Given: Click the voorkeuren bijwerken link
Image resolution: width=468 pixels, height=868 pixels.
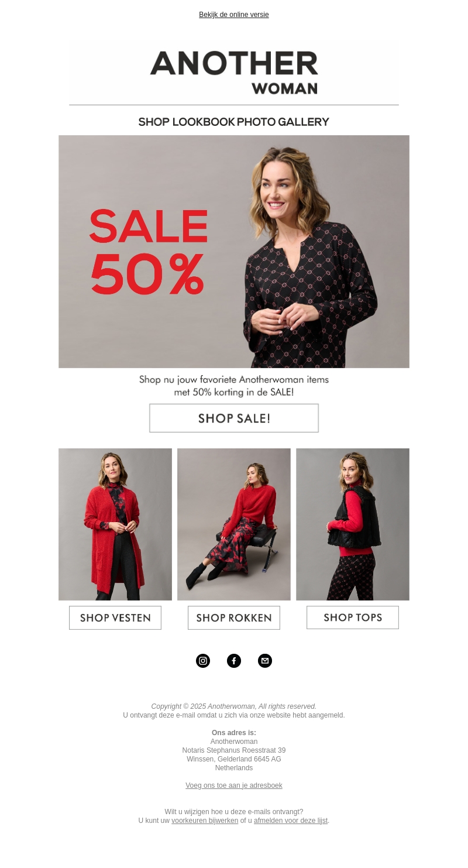Looking at the screenshot, I should click(205, 821).
